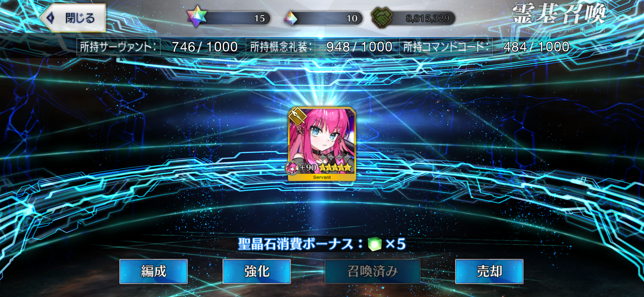Image resolution: width=644 pixels, height=297 pixels.
Task: Click the quartz fragment count showing 10
Action: click(352, 18)
